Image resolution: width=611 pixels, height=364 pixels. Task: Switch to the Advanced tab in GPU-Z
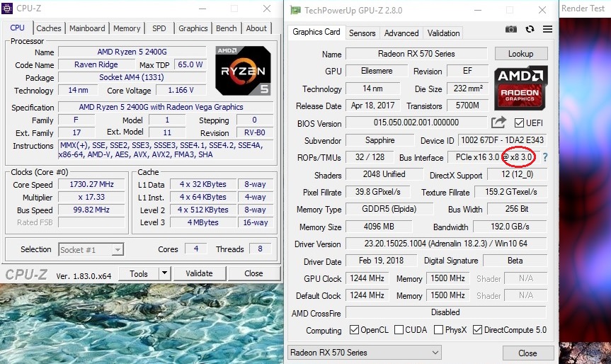tap(401, 33)
